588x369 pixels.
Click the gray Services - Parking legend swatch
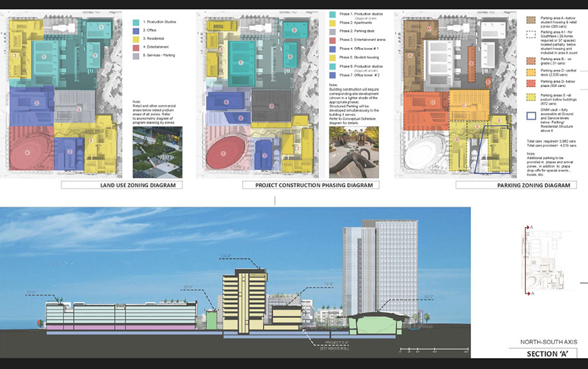[x=137, y=56]
